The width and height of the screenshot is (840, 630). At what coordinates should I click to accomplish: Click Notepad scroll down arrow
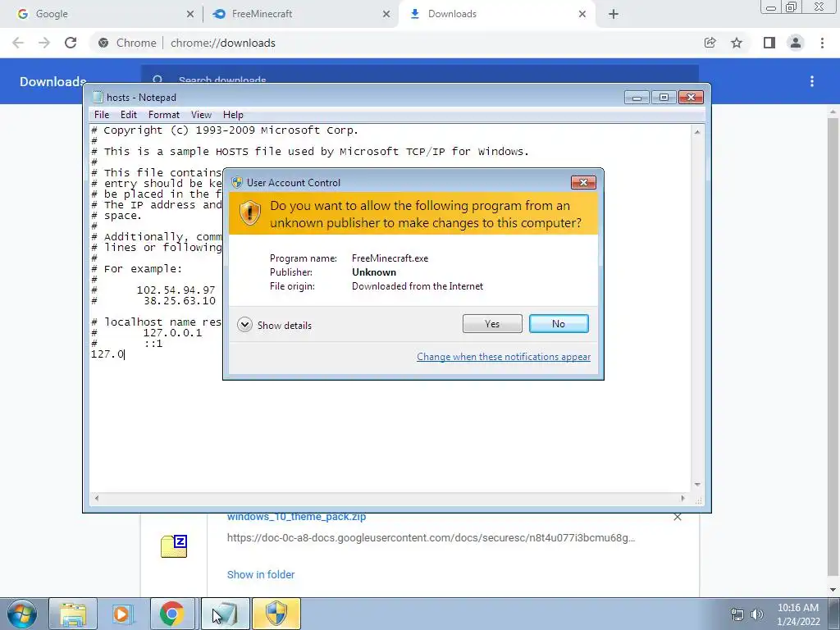pyautogui.click(x=697, y=484)
